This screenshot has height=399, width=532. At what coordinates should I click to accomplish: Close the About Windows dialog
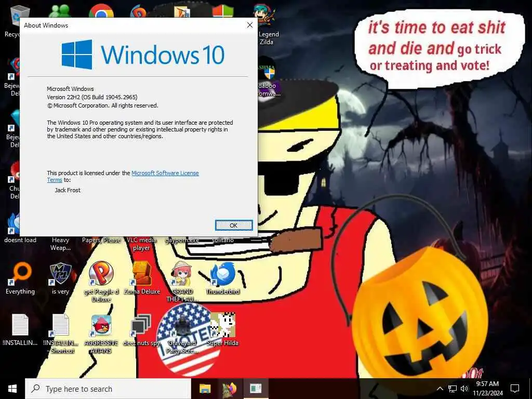[x=250, y=25]
